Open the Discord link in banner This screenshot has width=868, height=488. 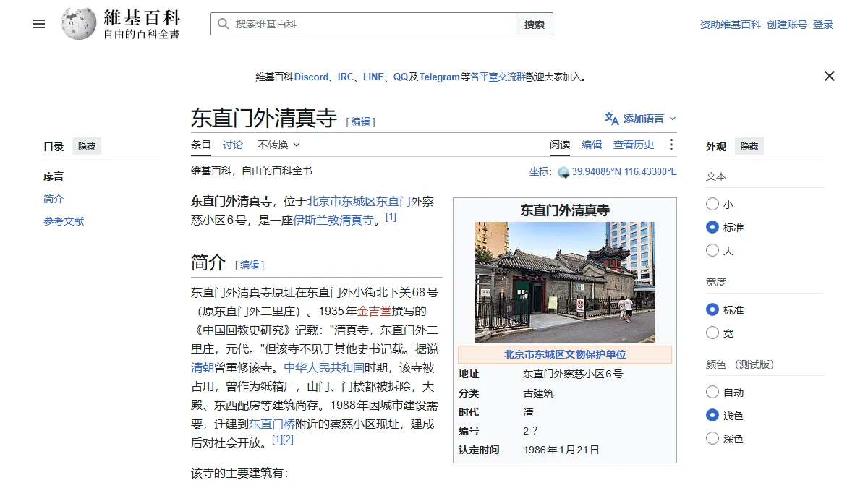click(x=311, y=77)
